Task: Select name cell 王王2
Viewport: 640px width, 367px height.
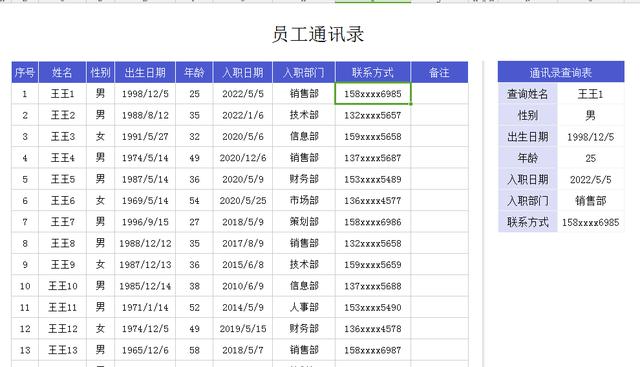Action: pos(62,115)
